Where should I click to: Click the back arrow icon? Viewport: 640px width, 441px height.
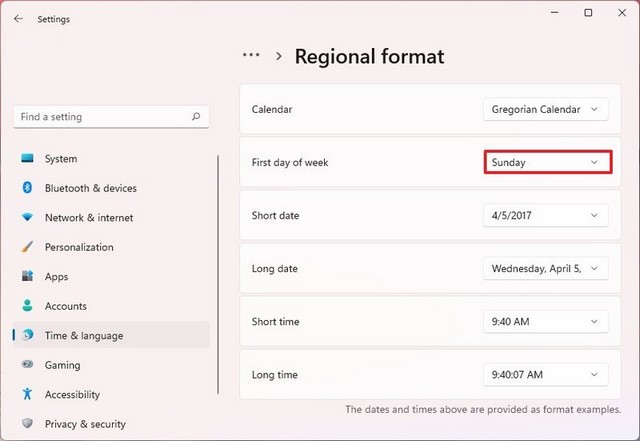click(x=18, y=18)
